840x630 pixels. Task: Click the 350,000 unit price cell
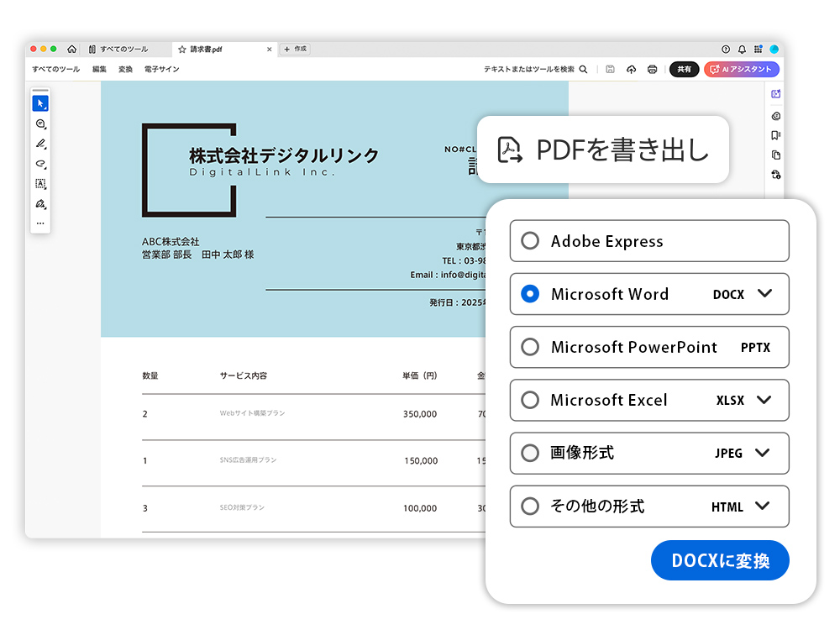(x=420, y=414)
